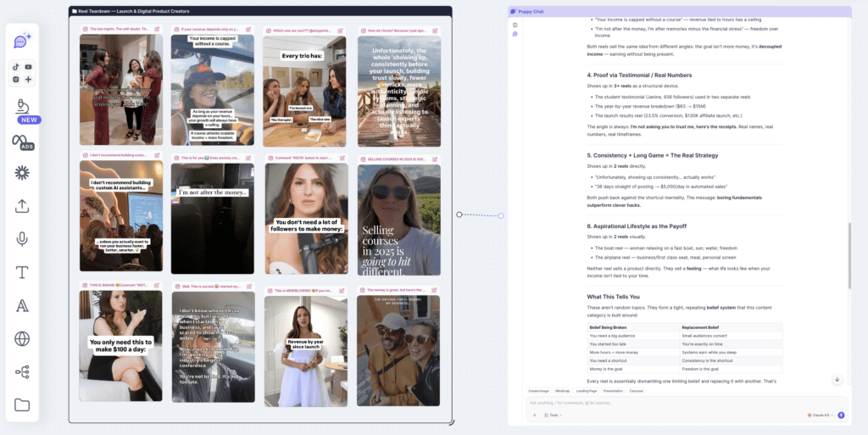Select 'custom AI assistants' reel thumbnail

pos(121,216)
